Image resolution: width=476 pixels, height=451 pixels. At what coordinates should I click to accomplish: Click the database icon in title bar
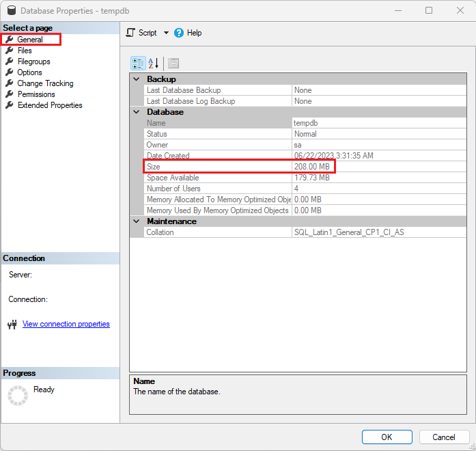(12, 11)
